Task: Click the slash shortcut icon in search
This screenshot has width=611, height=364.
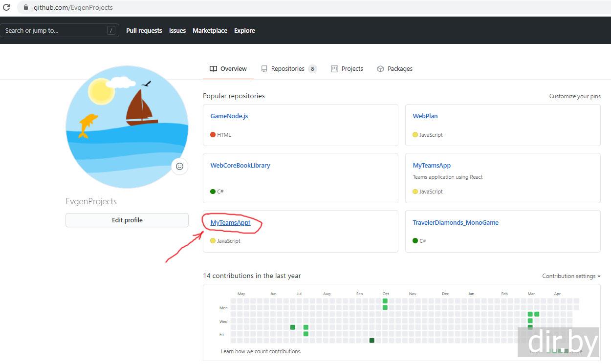Action: [111, 30]
